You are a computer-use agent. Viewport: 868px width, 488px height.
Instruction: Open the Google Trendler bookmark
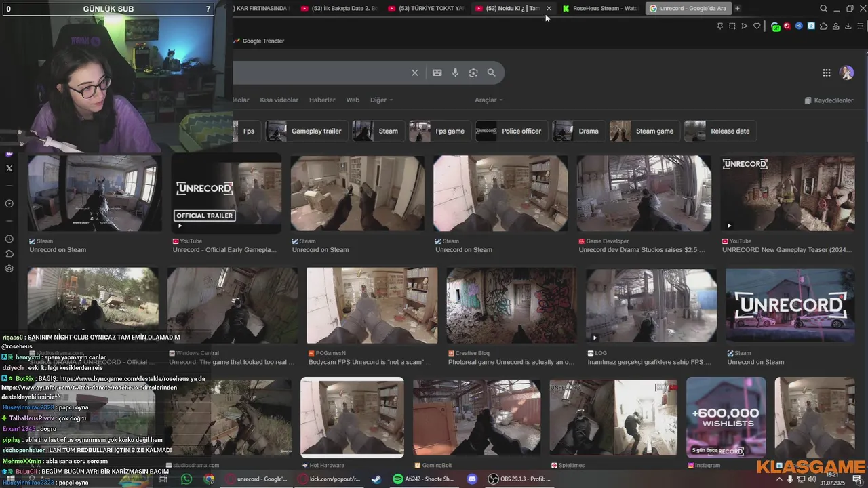[x=259, y=41]
